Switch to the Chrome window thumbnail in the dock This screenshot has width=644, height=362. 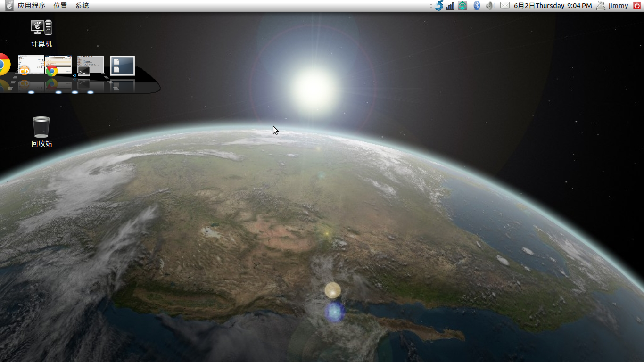[58, 66]
